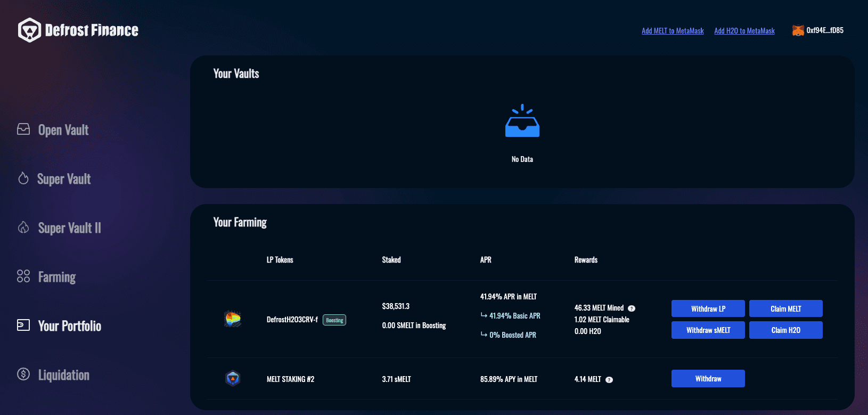The image size is (868, 415).
Task: Click 3.71 sMELT staked value
Action: pos(396,379)
